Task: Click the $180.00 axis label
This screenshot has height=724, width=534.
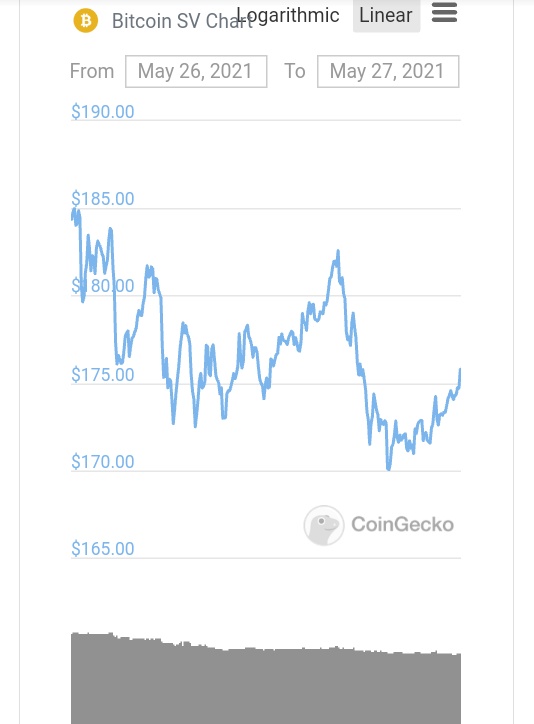Action: [x=102, y=286]
